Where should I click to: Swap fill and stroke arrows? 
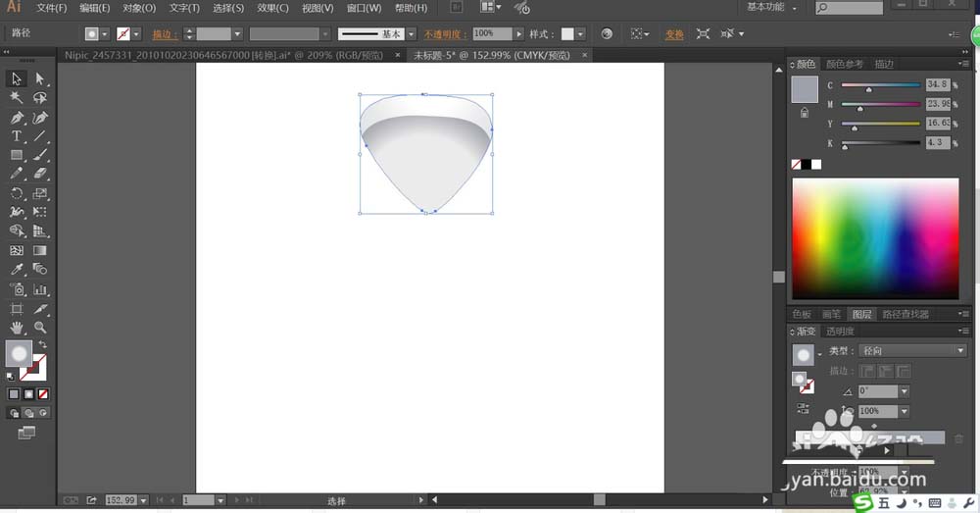pyautogui.click(x=42, y=344)
